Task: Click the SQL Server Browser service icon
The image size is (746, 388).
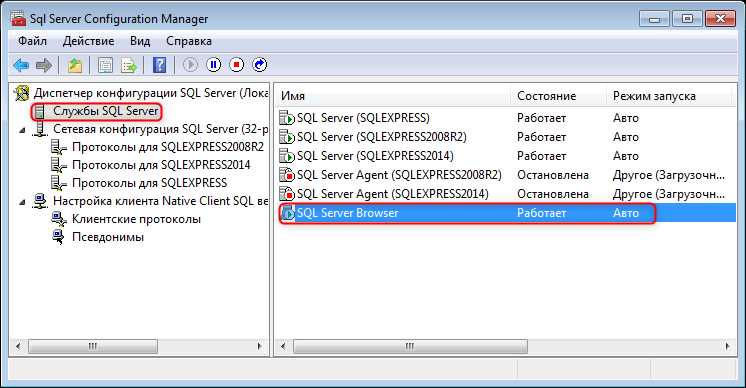Action: click(x=288, y=213)
